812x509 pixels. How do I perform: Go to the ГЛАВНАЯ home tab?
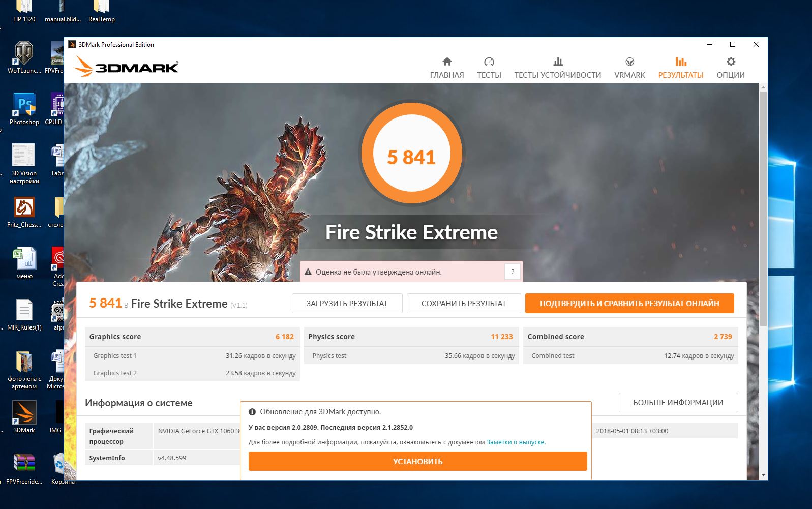(x=447, y=68)
